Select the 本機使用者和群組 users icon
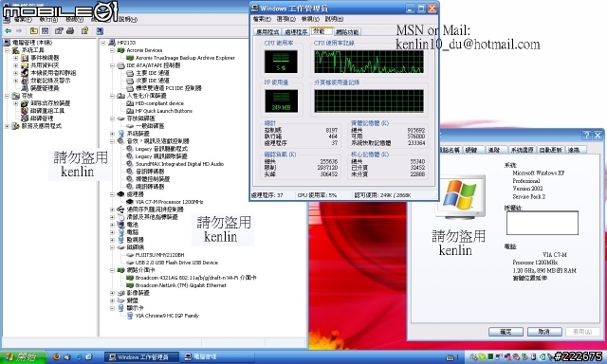This screenshot has height=364, width=607. point(25,73)
